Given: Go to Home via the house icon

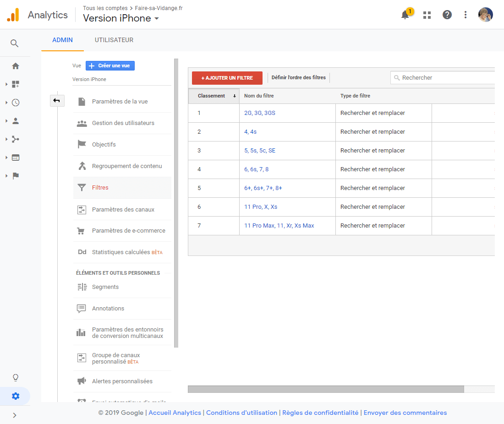Looking at the screenshot, I should (16, 66).
